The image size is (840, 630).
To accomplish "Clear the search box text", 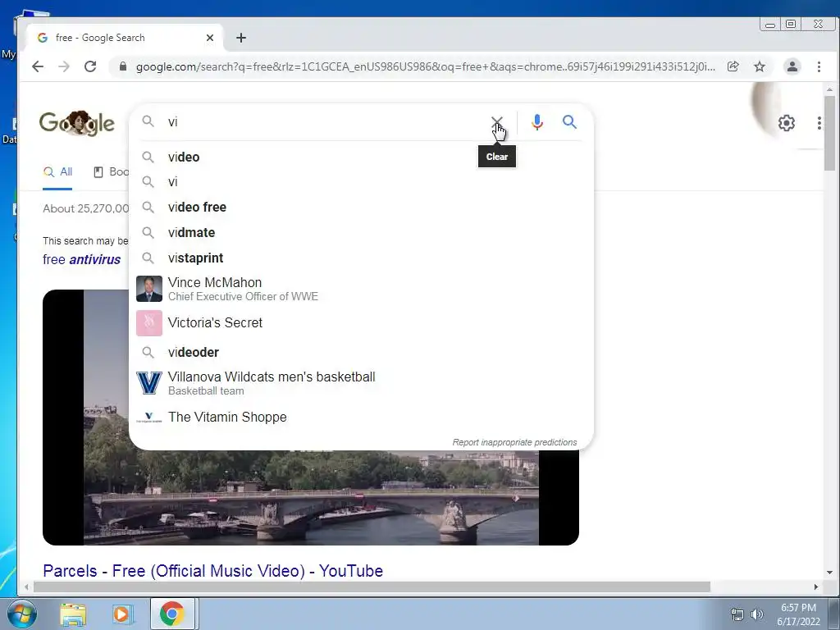I will tap(496, 122).
